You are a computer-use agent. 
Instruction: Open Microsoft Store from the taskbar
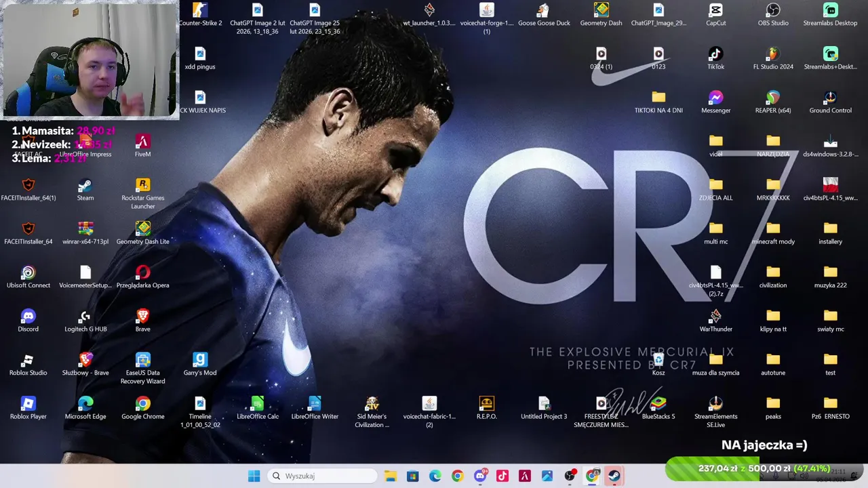[x=412, y=476]
